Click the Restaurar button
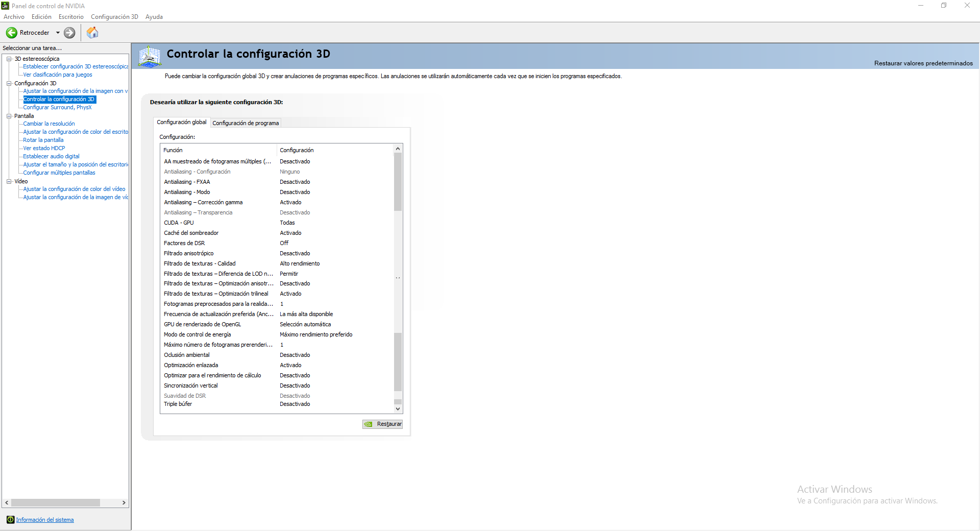This screenshot has width=980, height=531. click(382, 424)
